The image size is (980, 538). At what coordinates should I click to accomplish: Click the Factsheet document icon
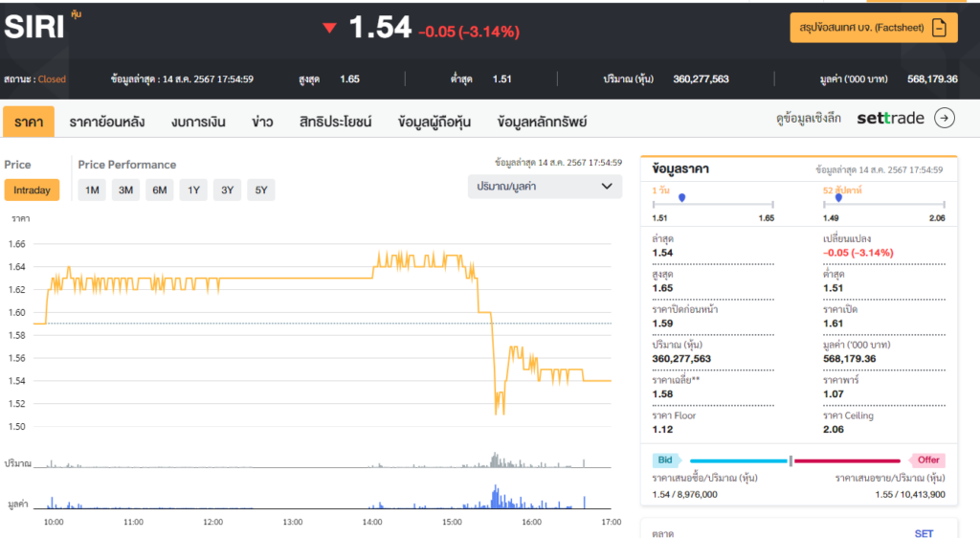coord(939,28)
